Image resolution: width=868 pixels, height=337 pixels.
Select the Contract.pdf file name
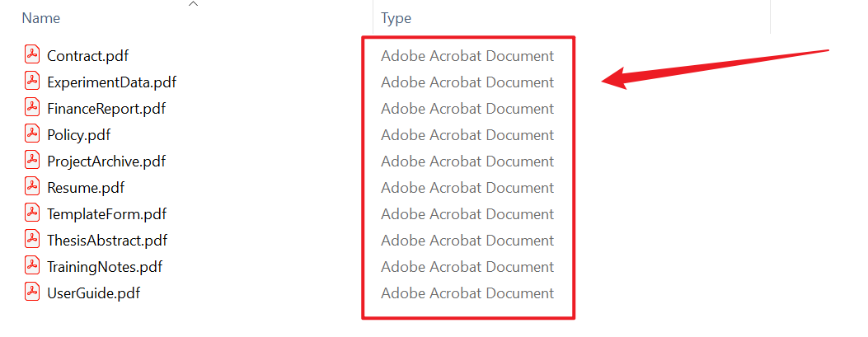point(87,56)
